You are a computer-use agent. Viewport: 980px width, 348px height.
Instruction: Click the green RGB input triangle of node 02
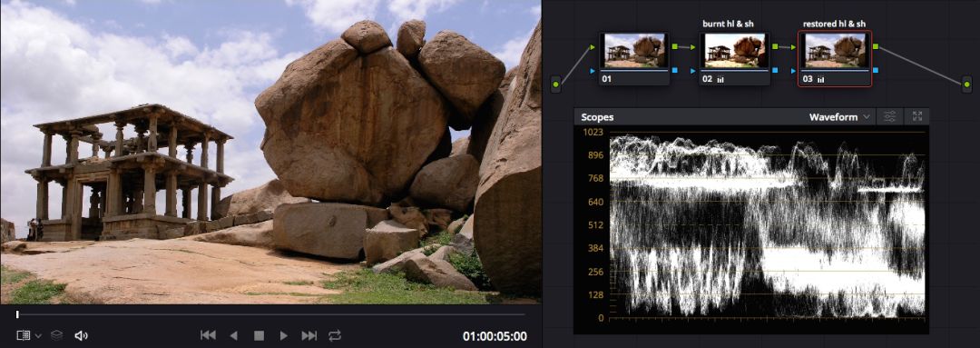[x=693, y=46]
